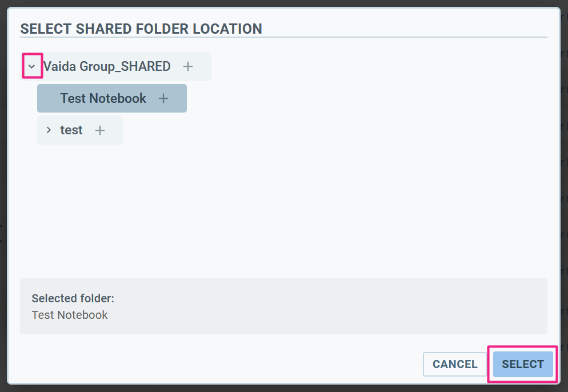Click Test Notebook text in selected folder panel
Image resolution: width=568 pixels, height=392 pixels.
point(70,315)
